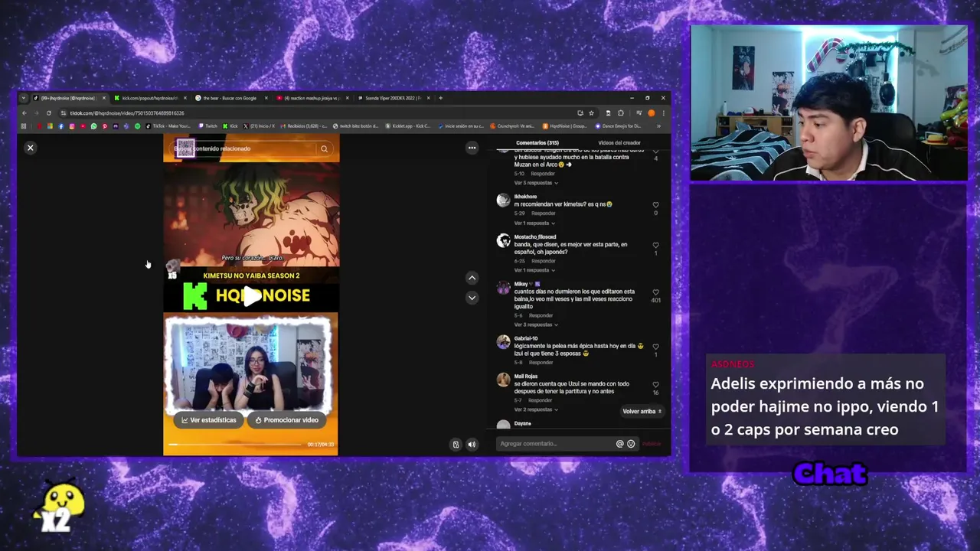Open the TikTok - Make Your bookmark
Screen dimensions: 980x551
pyautogui.click(x=168, y=126)
